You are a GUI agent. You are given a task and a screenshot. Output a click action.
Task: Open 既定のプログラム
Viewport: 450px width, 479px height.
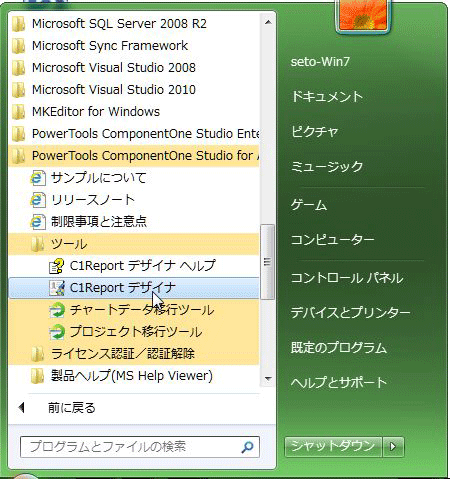point(339,348)
